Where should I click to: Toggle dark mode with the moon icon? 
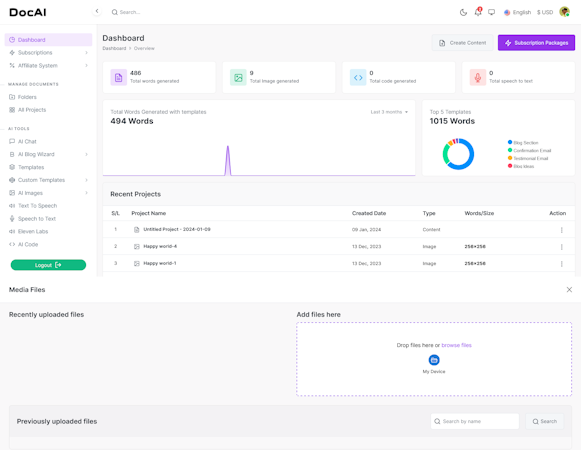(463, 12)
